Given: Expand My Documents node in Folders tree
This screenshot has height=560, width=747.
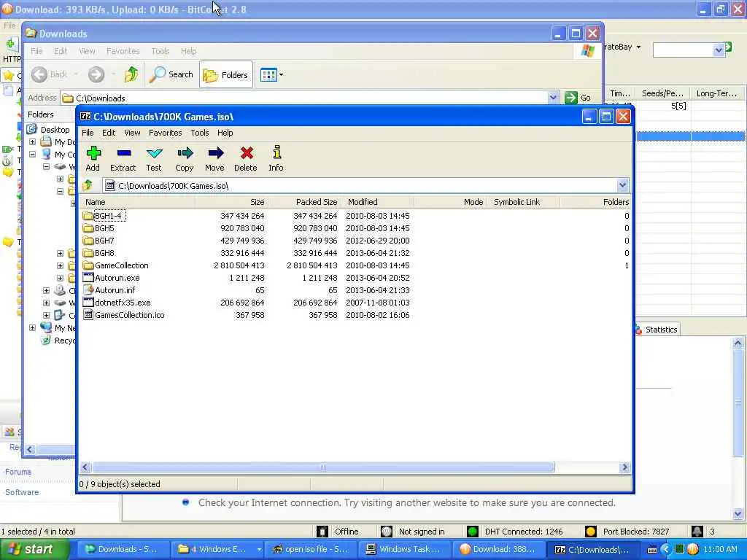Looking at the screenshot, I should (32, 142).
